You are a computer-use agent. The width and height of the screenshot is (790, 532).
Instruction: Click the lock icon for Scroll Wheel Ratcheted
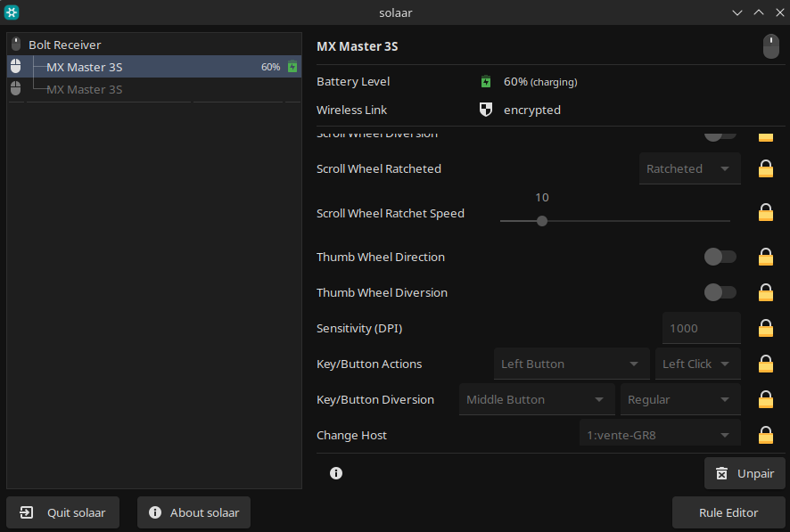(765, 168)
